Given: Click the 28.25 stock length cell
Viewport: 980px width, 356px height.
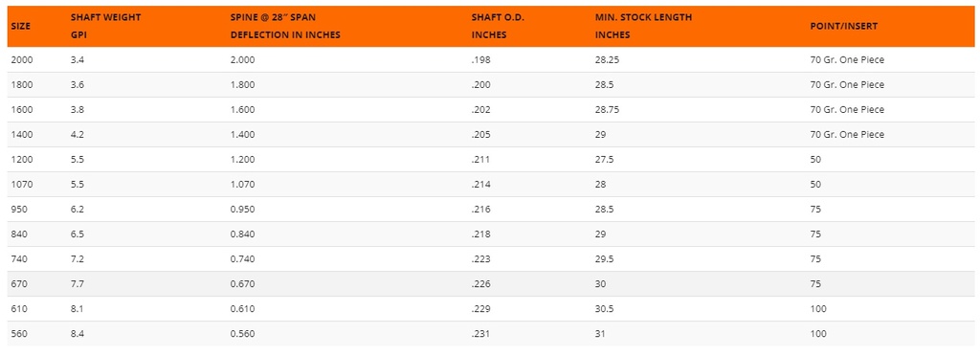Looking at the screenshot, I should (x=607, y=60).
